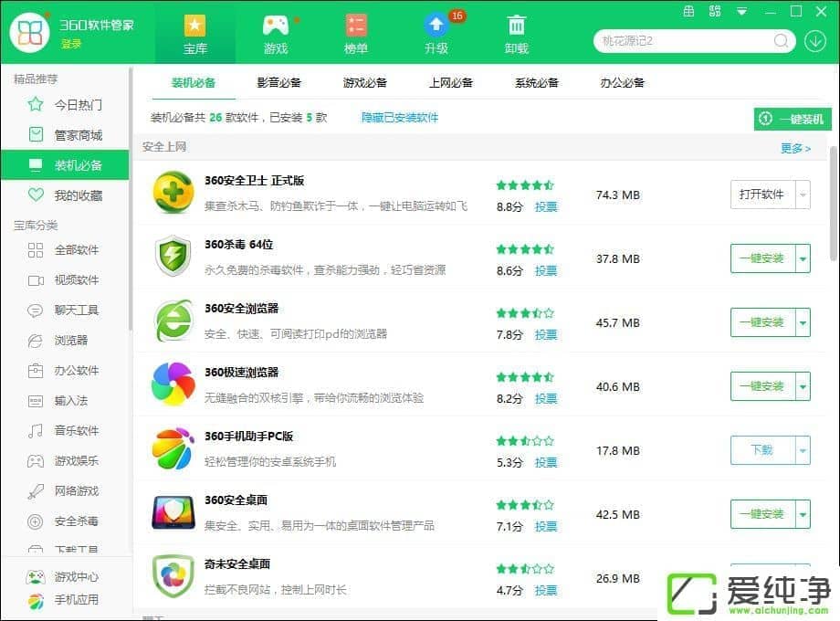This screenshot has height=621, width=840.
Task: Click the 卸载 trash bin icon
Action: click(x=517, y=26)
